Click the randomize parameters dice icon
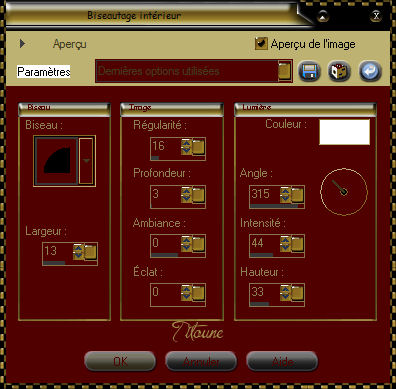Screen dimensions: 396x389 pyautogui.click(x=339, y=71)
